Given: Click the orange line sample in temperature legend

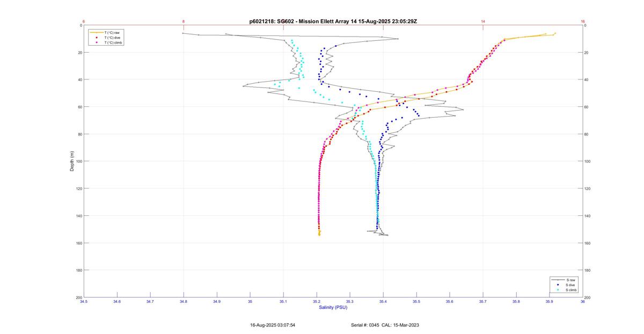Looking at the screenshot, I should tap(97, 33).
